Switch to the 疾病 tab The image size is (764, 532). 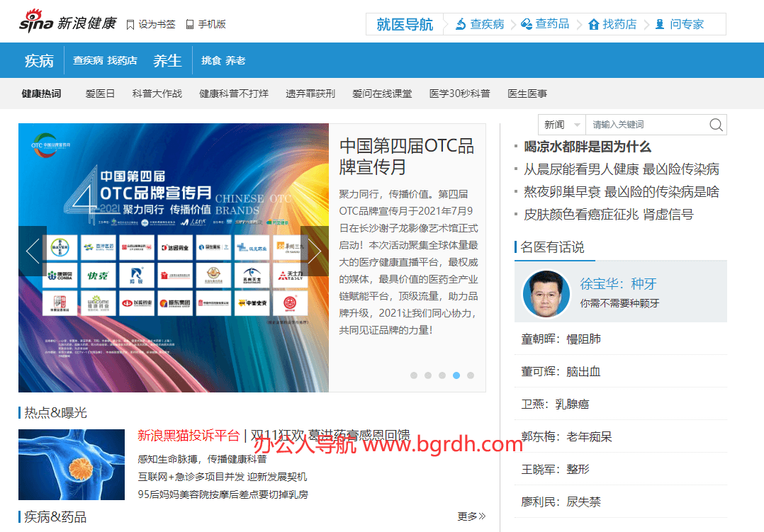click(39, 60)
